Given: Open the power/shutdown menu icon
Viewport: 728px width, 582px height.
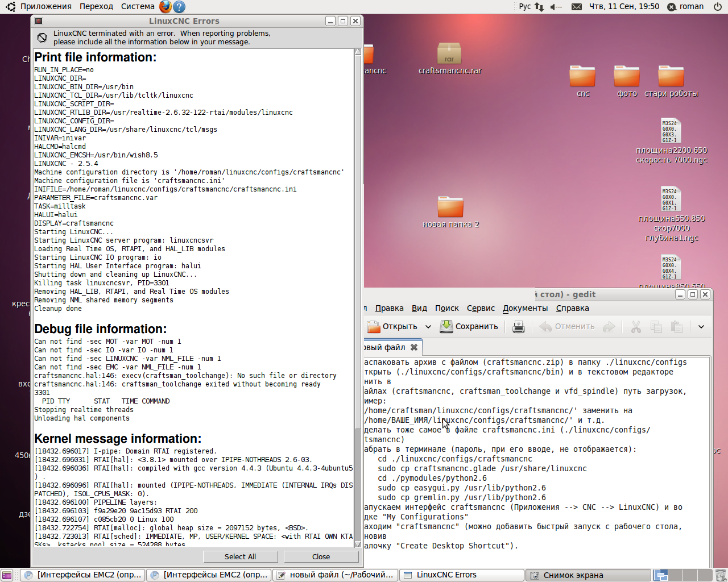Looking at the screenshot, I should [717, 7].
